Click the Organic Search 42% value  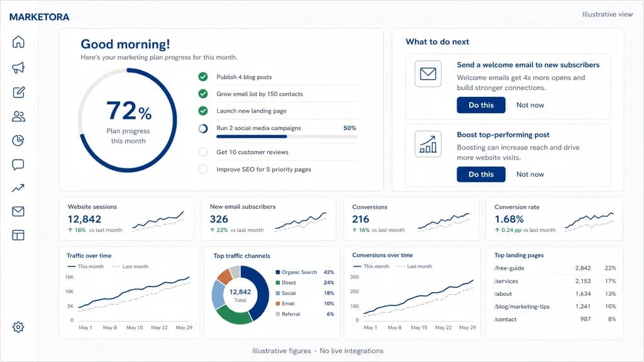click(x=328, y=272)
